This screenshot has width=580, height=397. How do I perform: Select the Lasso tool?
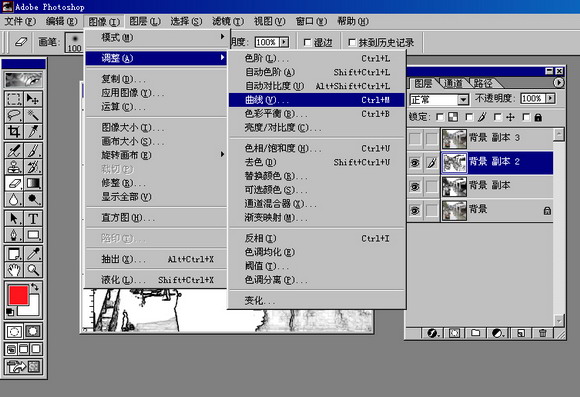coord(14,115)
